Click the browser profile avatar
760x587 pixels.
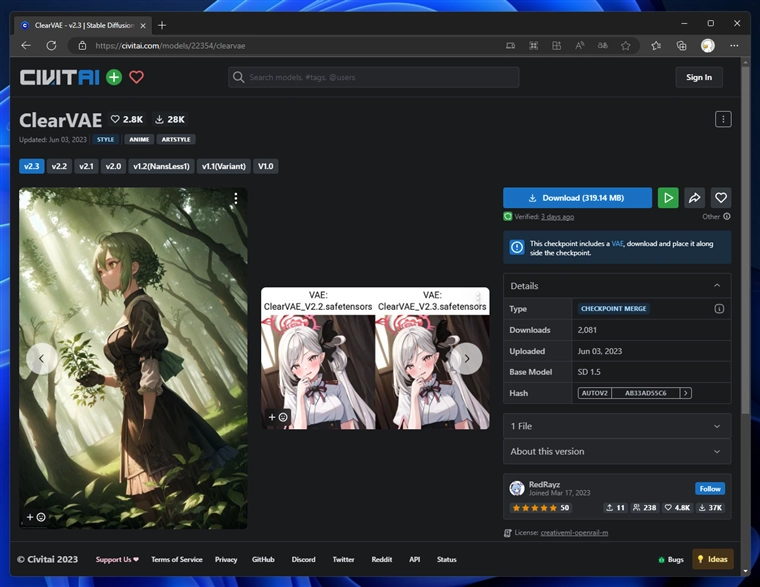[708, 46]
